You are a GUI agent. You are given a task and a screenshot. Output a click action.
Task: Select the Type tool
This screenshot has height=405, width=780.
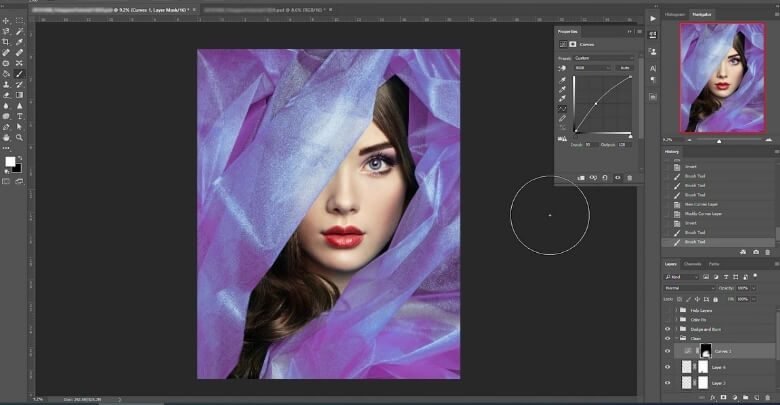19,116
